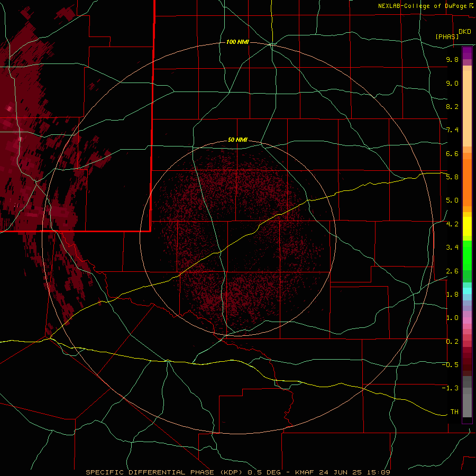Click the 5.0 scale value
Viewport: 476px width, 476px height.
[x=452, y=200]
